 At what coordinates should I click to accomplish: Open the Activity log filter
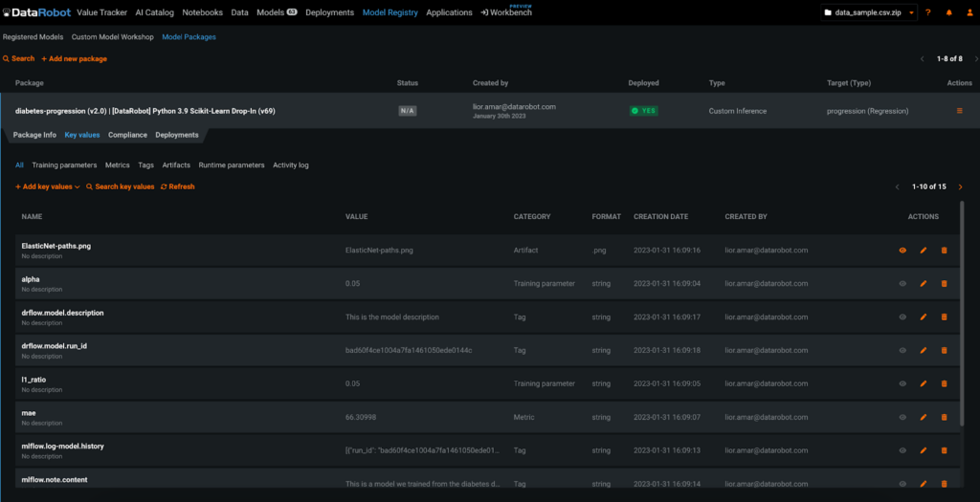291,165
